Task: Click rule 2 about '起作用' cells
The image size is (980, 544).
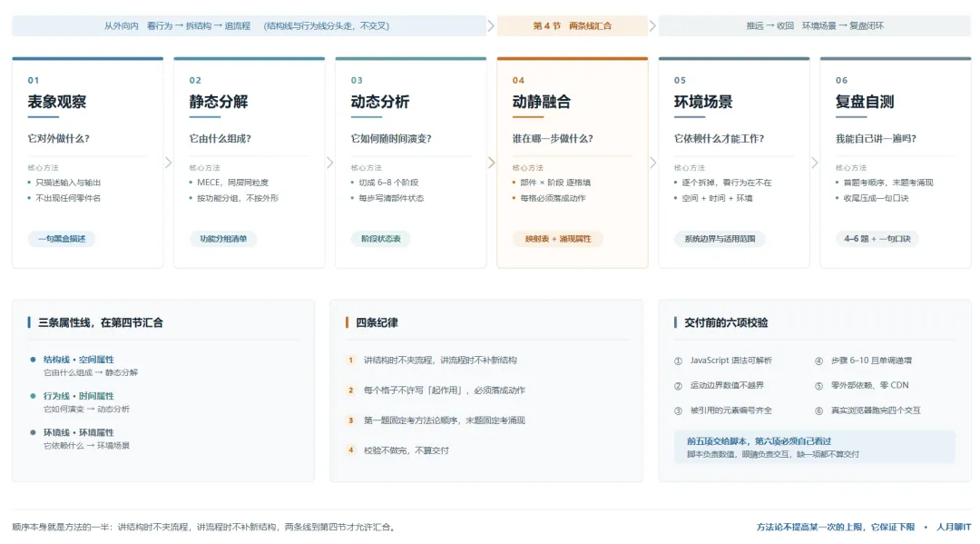Action: [445, 391]
